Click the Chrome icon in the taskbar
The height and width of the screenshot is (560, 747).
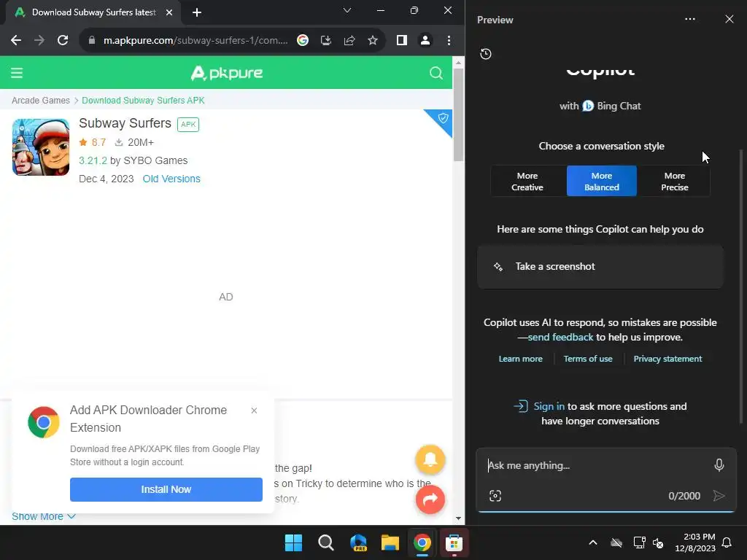[x=422, y=542]
